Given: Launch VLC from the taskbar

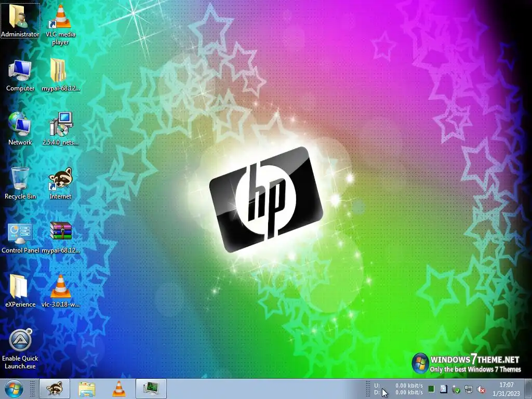Looking at the screenshot, I should pos(119,389).
